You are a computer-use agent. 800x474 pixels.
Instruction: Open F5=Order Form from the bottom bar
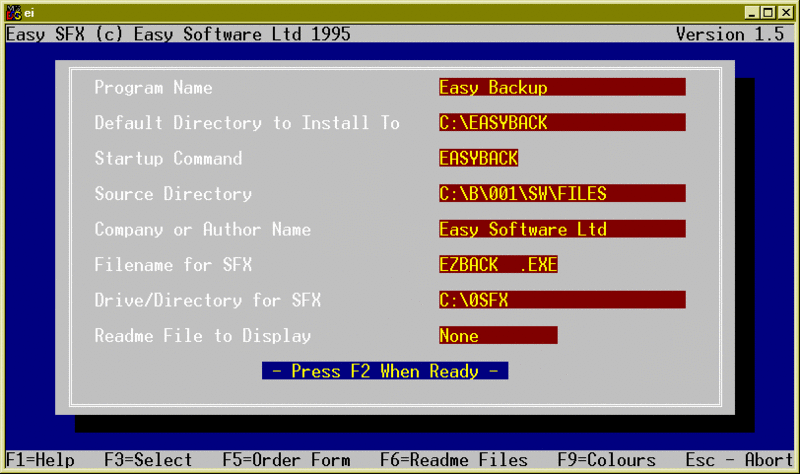[x=286, y=460]
